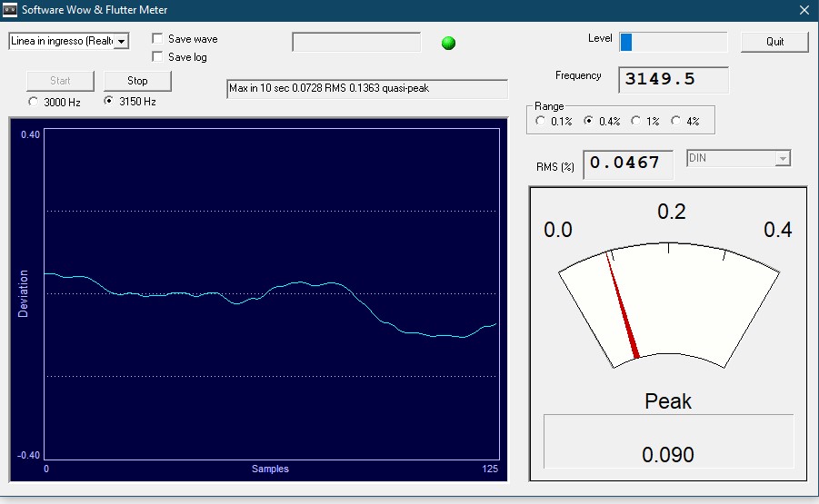Image resolution: width=819 pixels, height=504 pixels.
Task: Choose the 1% range option
Action: [x=635, y=121]
